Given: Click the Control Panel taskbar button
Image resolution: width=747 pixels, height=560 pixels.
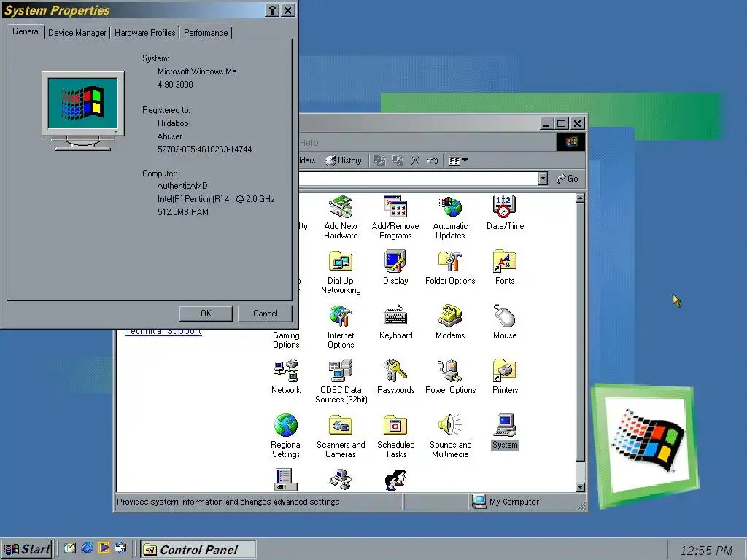Looking at the screenshot, I should (198, 550).
